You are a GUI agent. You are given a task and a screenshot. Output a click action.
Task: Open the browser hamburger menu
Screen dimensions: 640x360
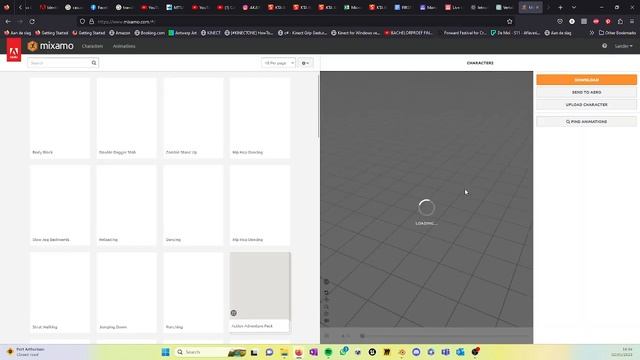[x=632, y=21]
